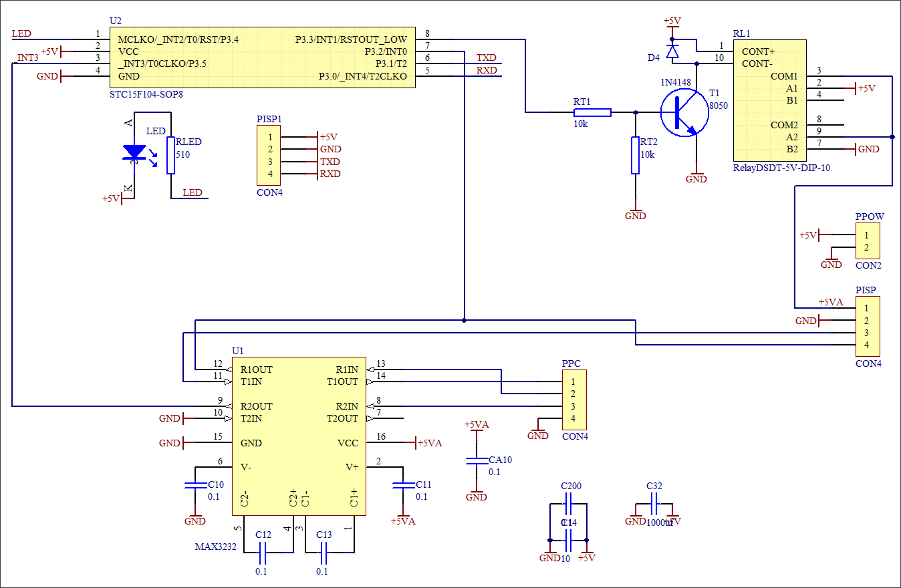Select the T2OUT pin label

(x=342, y=418)
